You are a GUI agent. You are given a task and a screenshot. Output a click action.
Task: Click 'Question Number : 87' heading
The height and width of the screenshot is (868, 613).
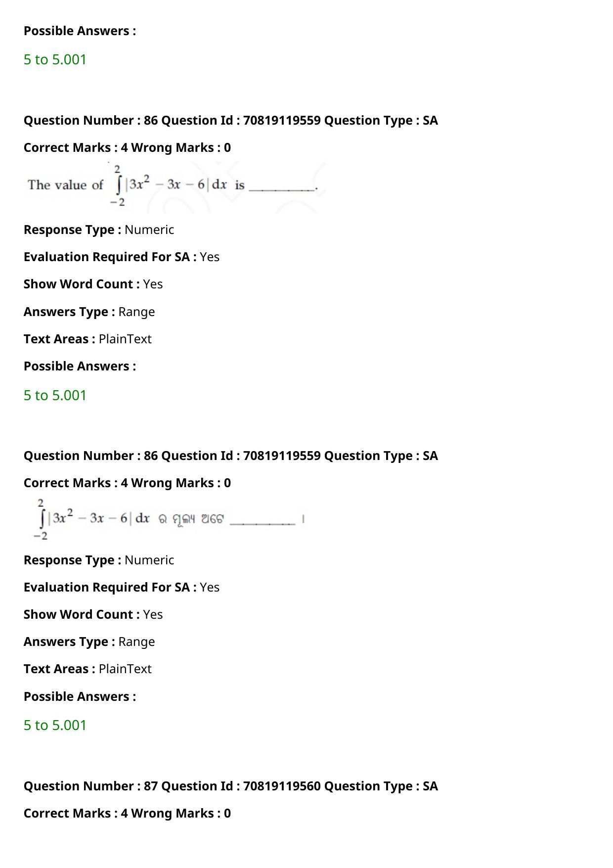tap(231, 786)
